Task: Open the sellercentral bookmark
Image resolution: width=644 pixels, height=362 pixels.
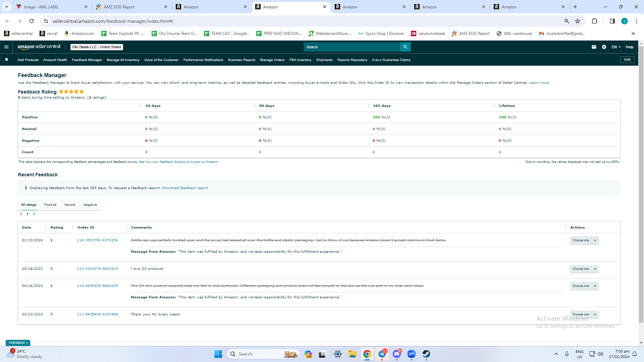Action: point(18,34)
